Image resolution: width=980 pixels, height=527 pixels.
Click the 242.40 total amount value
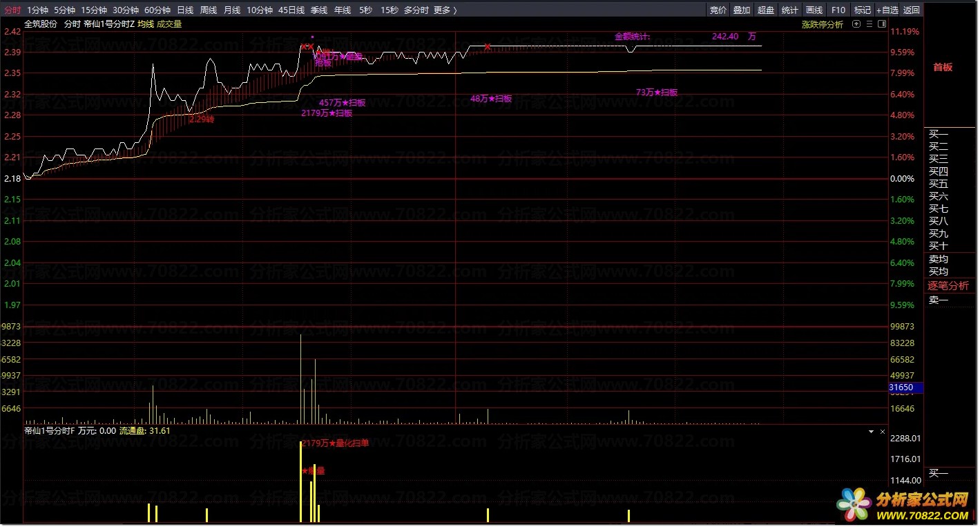(x=724, y=36)
